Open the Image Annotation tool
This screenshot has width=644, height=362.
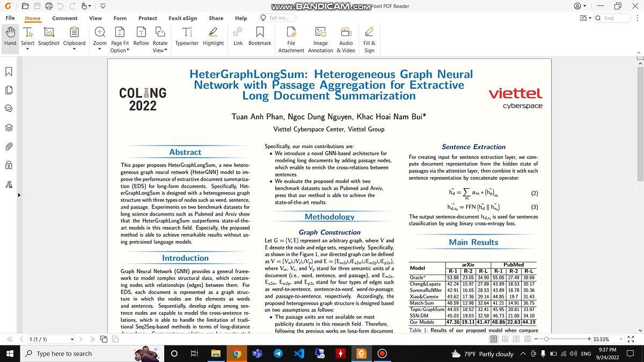[x=320, y=38]
